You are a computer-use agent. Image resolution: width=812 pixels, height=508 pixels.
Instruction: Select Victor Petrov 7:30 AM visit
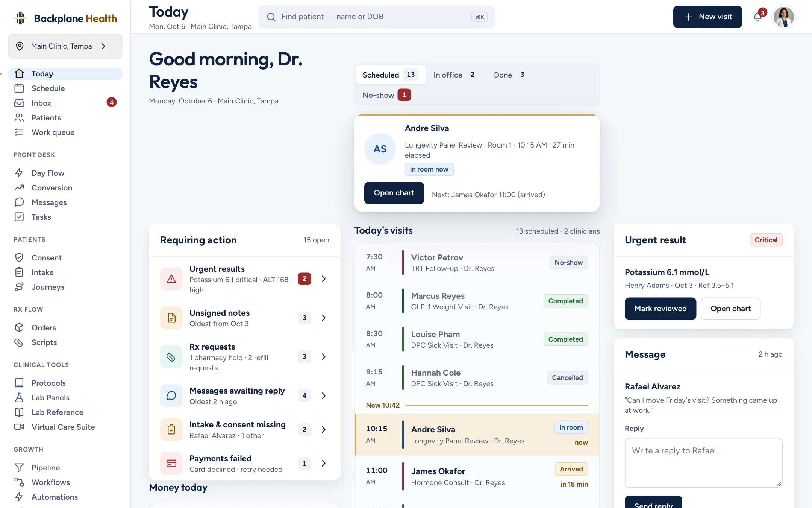click(477, 263)
